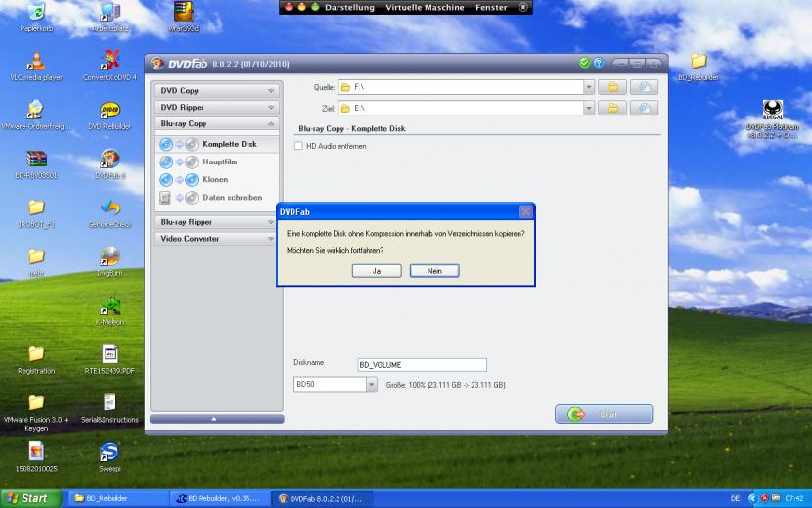Viewport: 812px width, 508px height.
Task: Open the Serial&Instructions text file icon
Action: 110,407
